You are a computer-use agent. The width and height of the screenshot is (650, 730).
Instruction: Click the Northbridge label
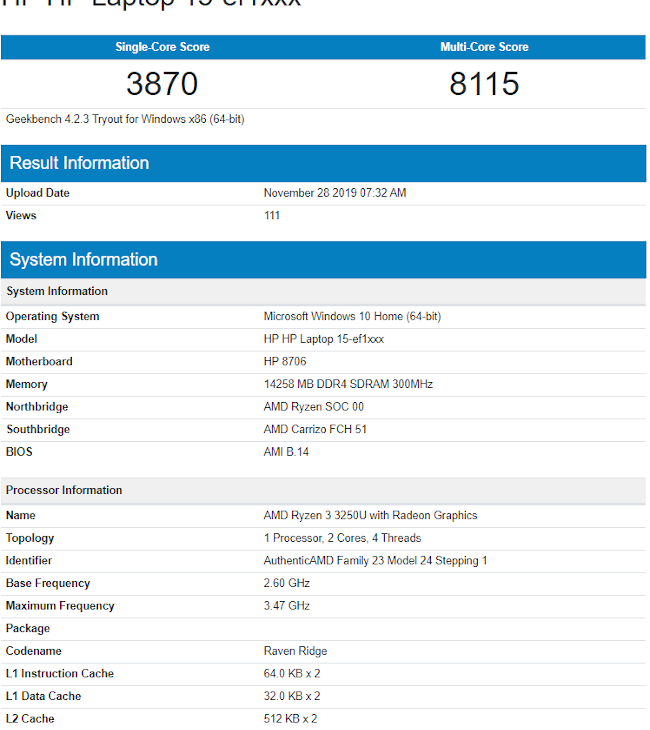point(37,407)
